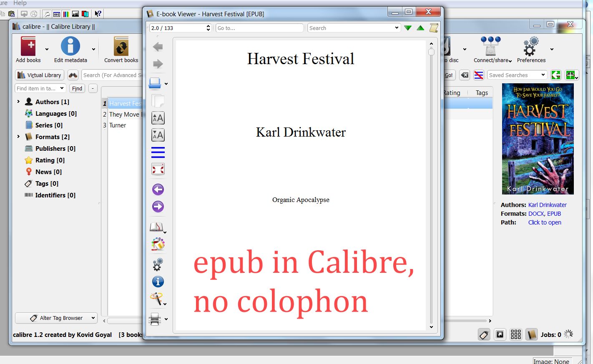Click viewer Forward gray arrow
Screen dimensions: 593x364
click(158, 64)
